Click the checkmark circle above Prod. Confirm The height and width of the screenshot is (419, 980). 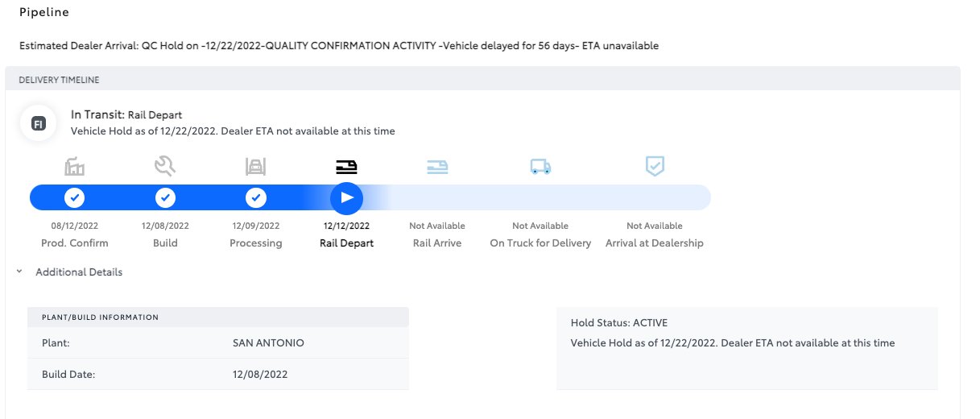[75, 197]
